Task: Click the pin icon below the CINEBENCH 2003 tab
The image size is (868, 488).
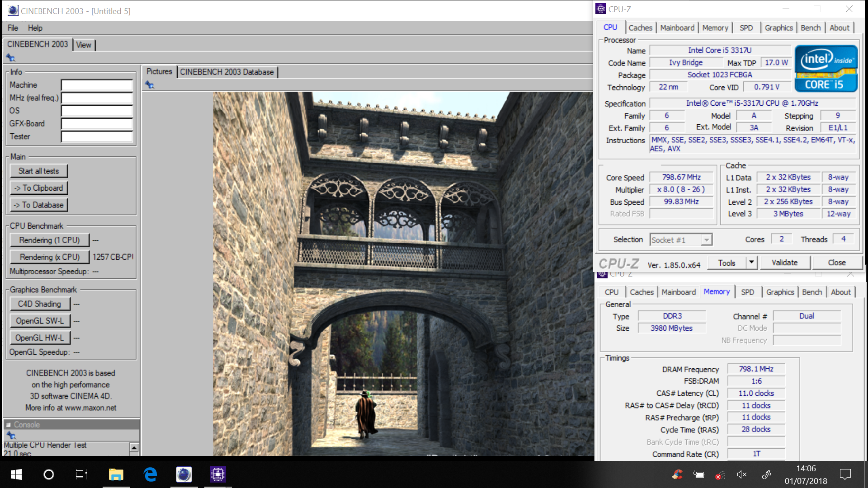Action: [10, 58]
